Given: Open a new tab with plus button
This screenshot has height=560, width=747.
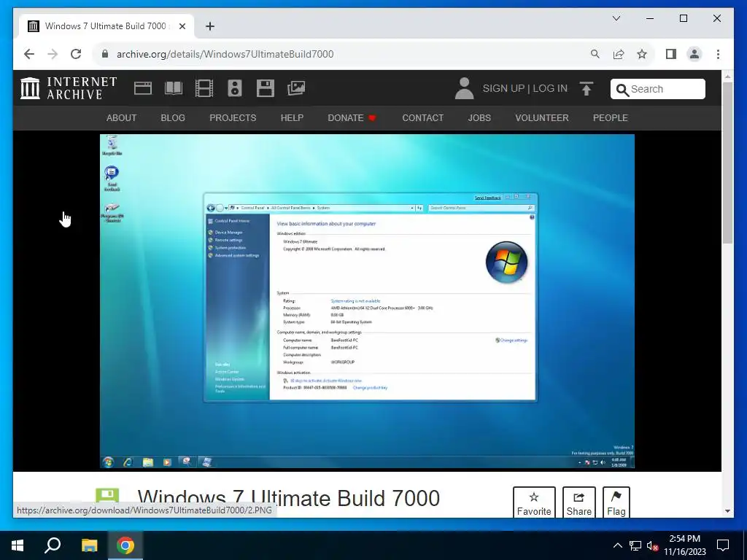Looking at the screenshot, I should pos(210,26).
